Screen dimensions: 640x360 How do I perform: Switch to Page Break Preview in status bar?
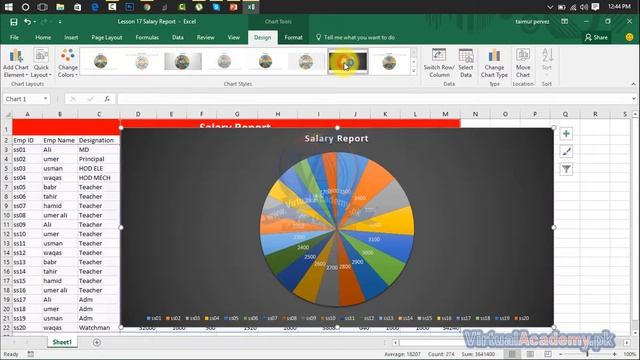coord(548,354)
